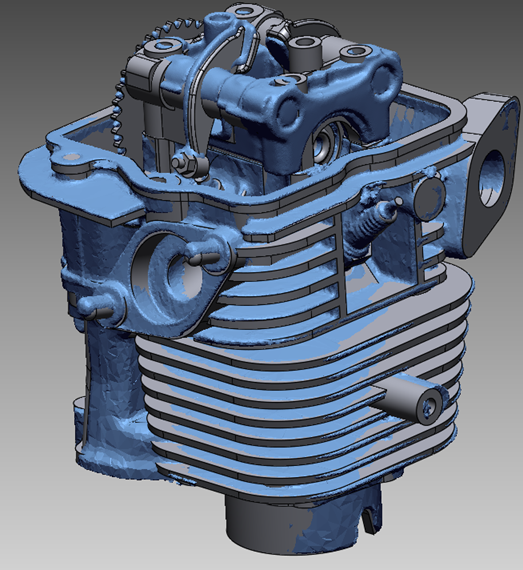Select the small gray dot on left flange tab
Image resolution: width=523 pixels, height=570 pixels.
pos(71,157)
